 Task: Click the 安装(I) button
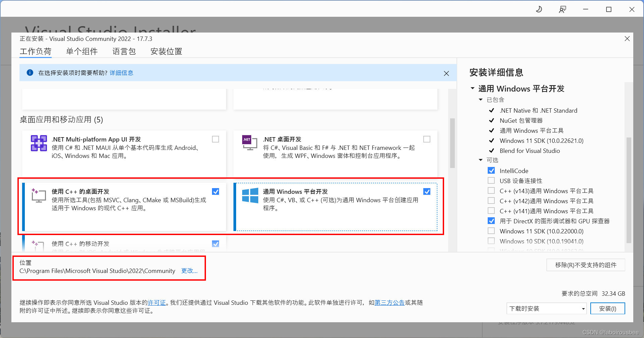(607, 308)
